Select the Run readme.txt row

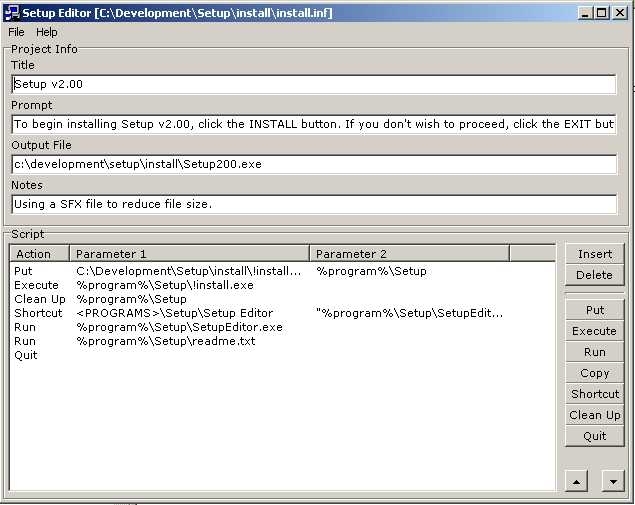point(282,341)
